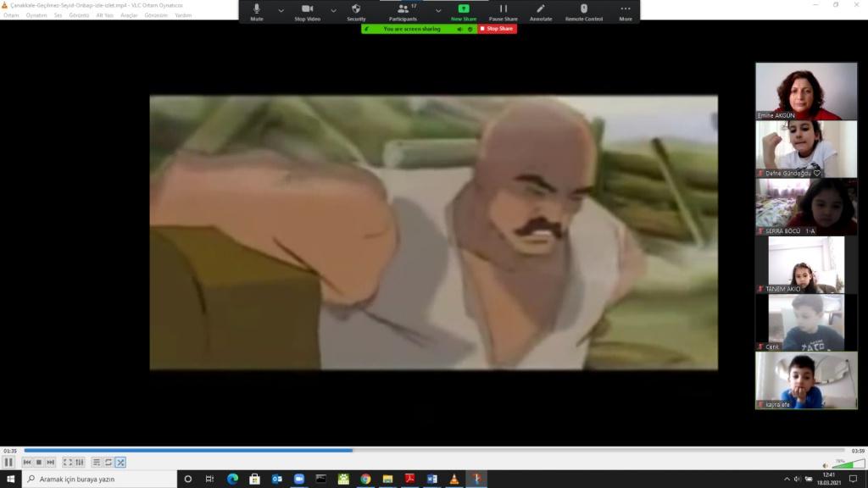Stop VLC playback
Image resolution: width=868 pixels, height=488 pixels.
coord(39,462)
